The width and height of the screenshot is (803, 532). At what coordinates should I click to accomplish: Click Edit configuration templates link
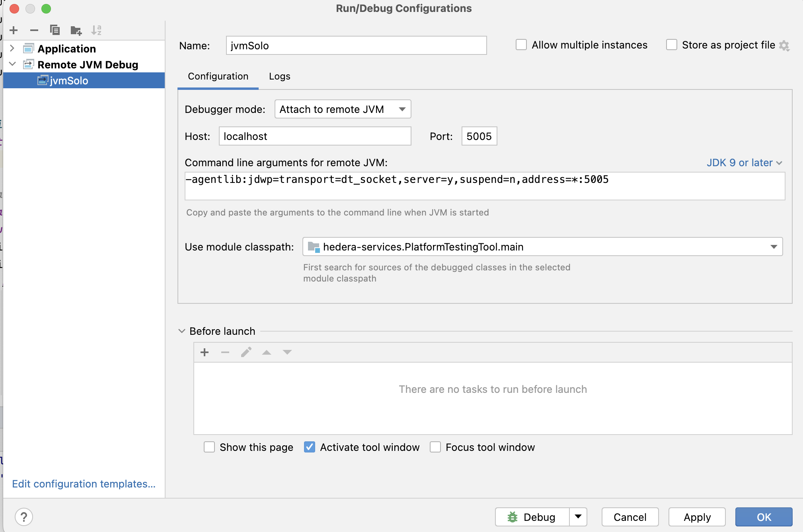point(84,484)
